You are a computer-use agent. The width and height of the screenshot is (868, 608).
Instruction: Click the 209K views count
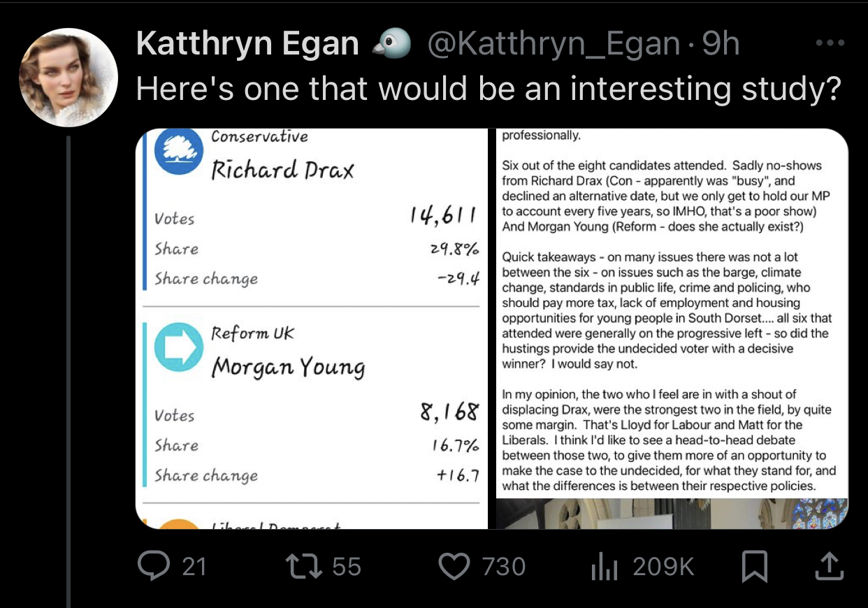click(663, 566)
